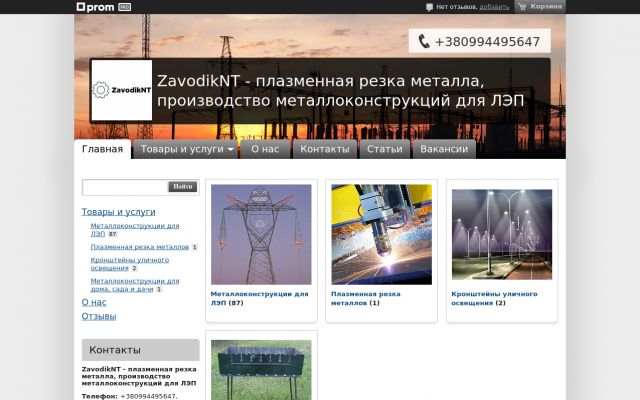
Task: Switch to the О нас tab
Action: click(265, 149)
